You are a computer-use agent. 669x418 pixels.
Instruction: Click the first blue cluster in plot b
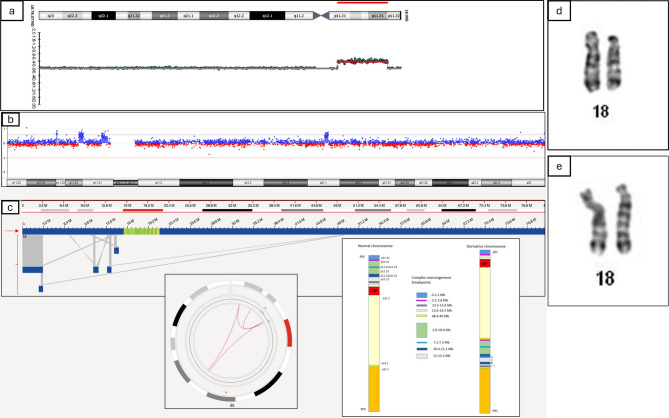[82, 136]
